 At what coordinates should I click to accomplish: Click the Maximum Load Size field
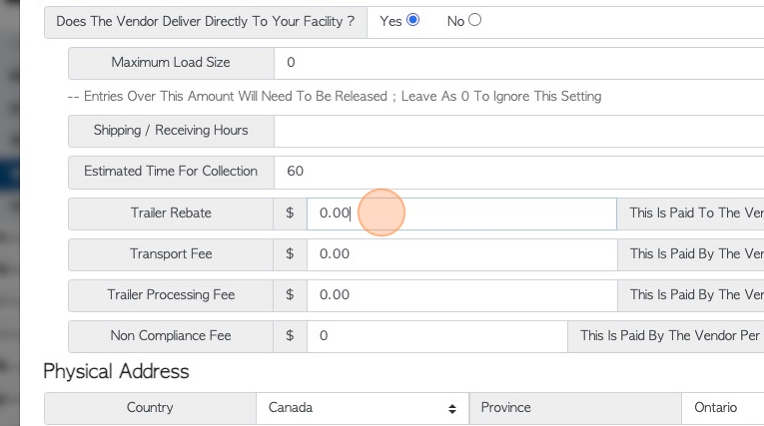(519, 63)
